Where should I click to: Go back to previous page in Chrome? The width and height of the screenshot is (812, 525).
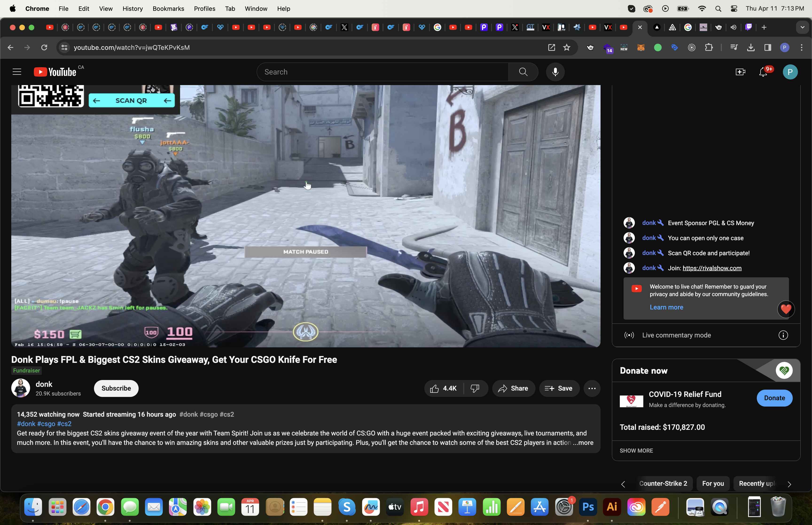tap(11, 47)
